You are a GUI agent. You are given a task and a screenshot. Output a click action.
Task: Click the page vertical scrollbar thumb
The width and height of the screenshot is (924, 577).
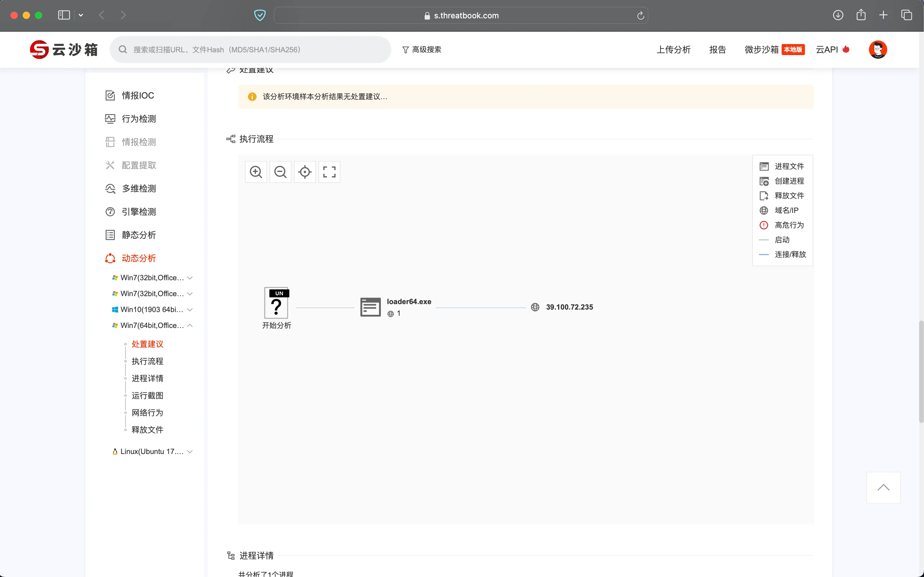(921, 371)
